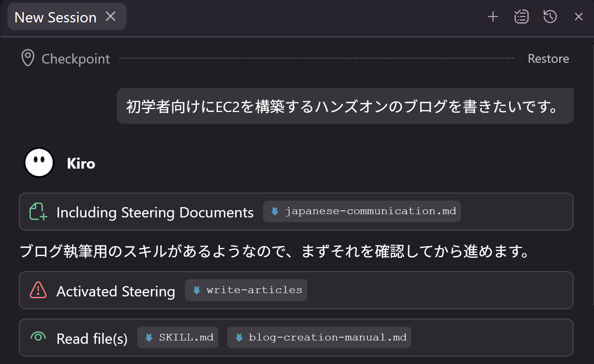Close the chat panel
This screenshot has width=594, height=364.
[579, 17]
